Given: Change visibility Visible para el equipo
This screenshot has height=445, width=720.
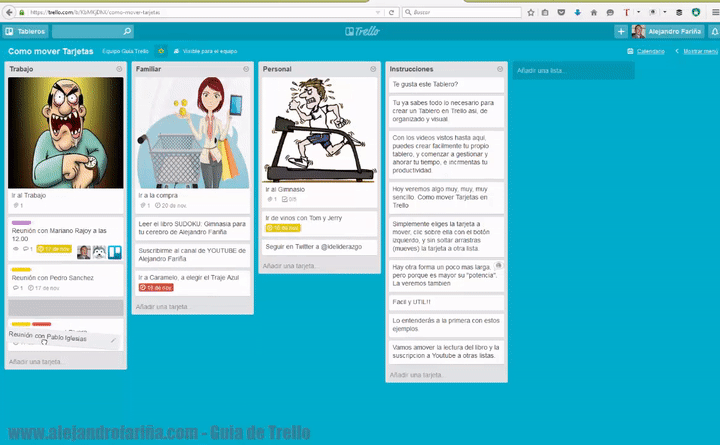Looking at the screenshot, I should click(205, 51).
